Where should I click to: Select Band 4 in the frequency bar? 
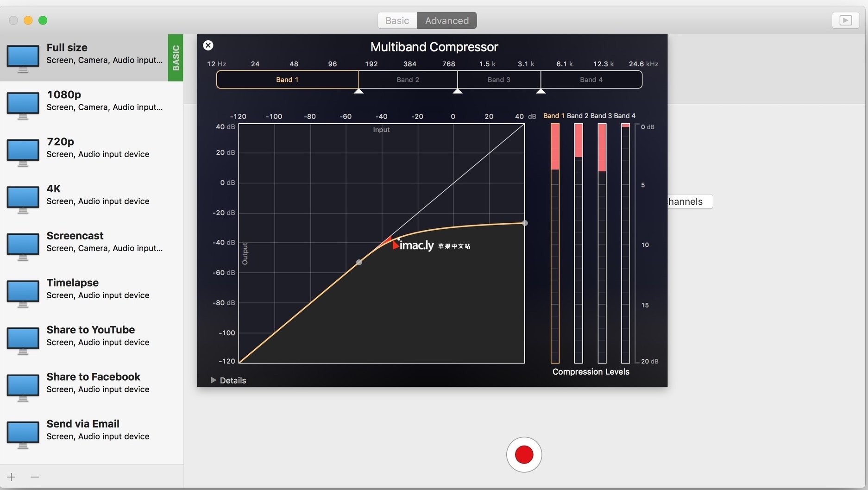pos(591,80)
